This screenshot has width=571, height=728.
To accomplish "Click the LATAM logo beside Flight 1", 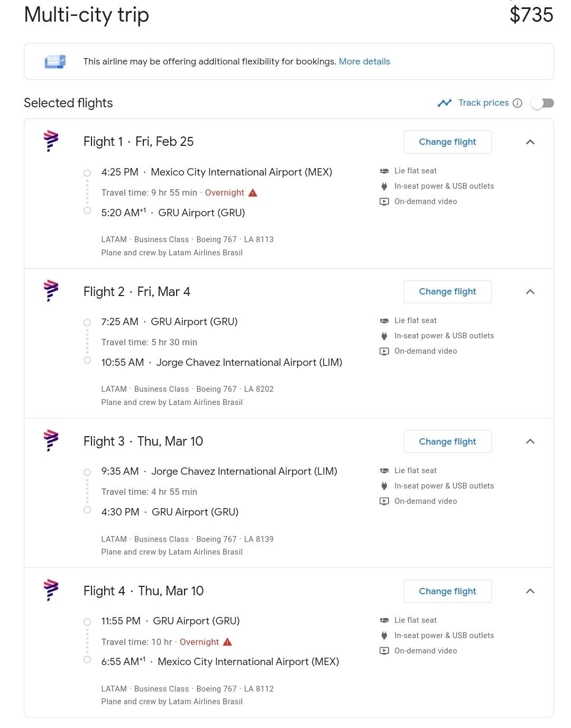I will tap(51, 141).
